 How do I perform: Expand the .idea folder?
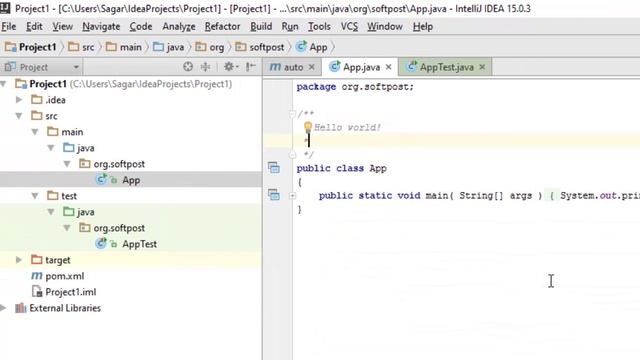[19, 100]
